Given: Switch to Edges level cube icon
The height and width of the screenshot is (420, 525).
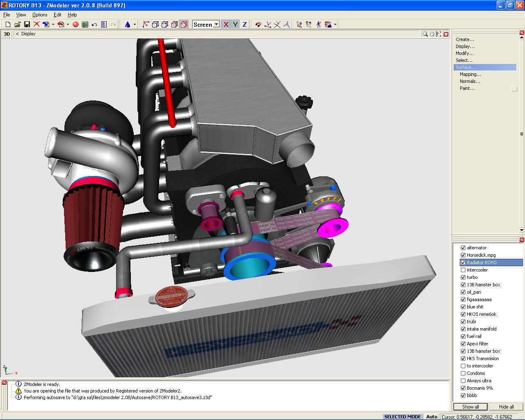Looking at the screenshot, I should (155, 25).
